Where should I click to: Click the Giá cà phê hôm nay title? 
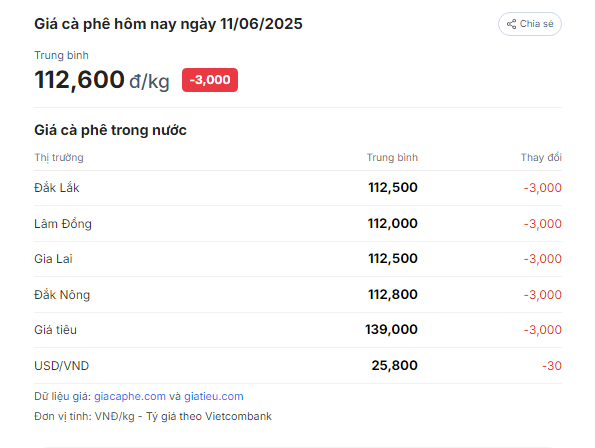click(168, 24)
